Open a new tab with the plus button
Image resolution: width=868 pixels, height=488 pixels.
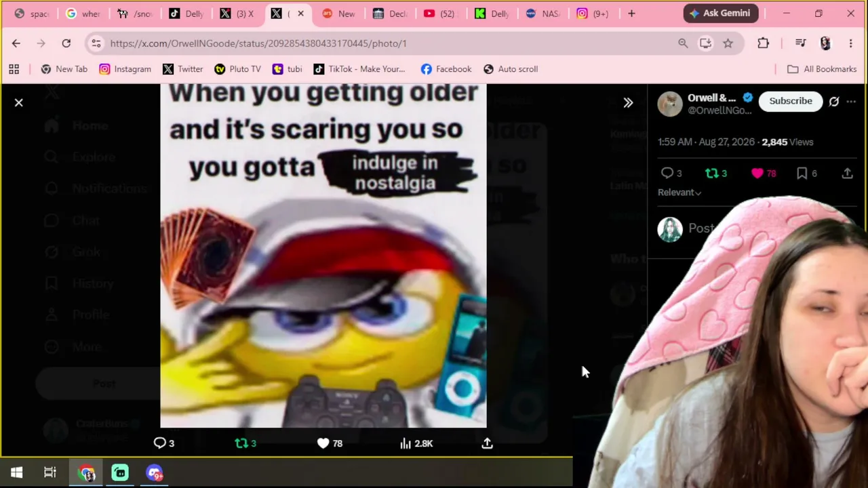click(631, 14)
